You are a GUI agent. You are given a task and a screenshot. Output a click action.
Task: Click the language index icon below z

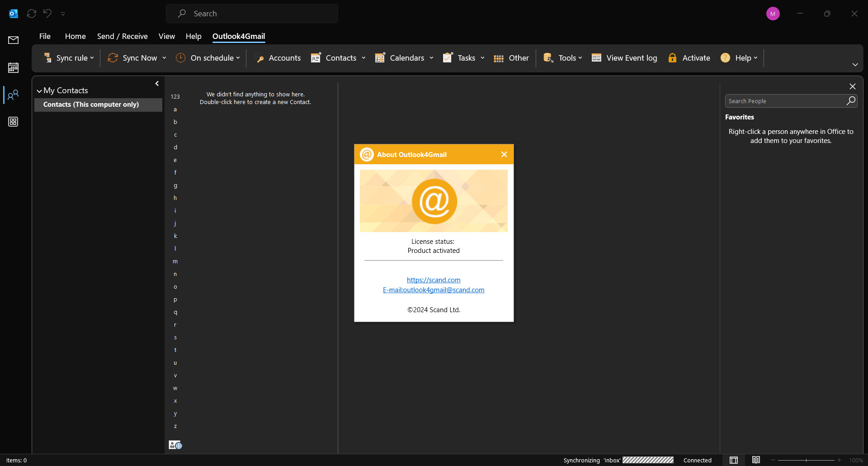175,445
